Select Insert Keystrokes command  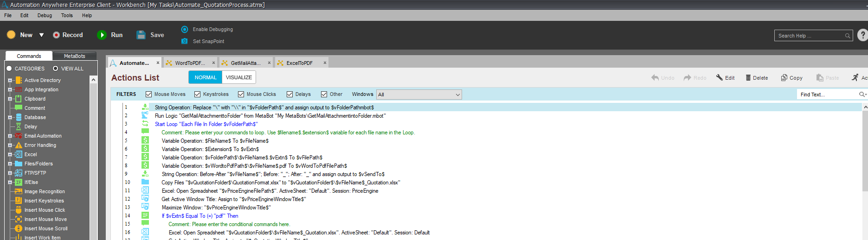tap(44, 201)
